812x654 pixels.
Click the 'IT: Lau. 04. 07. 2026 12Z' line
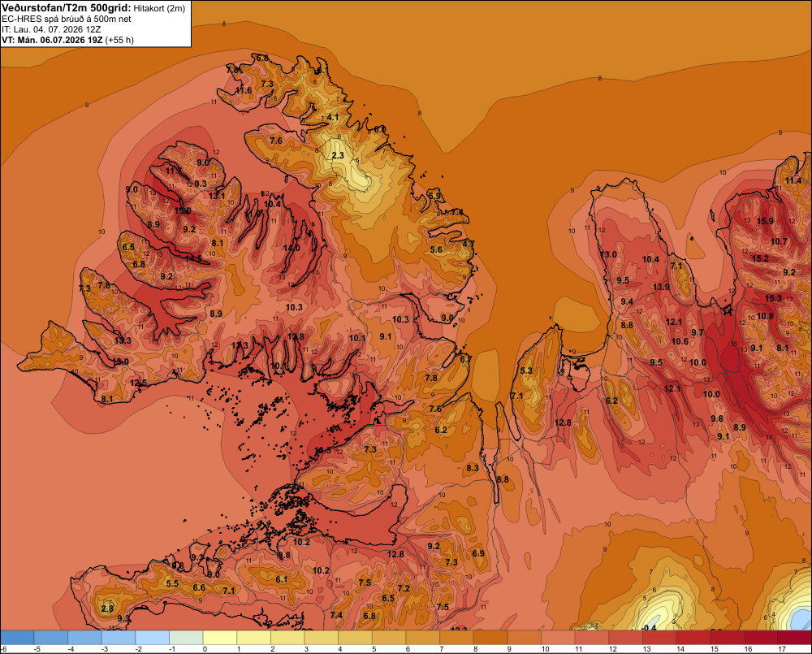pos(51,29)
